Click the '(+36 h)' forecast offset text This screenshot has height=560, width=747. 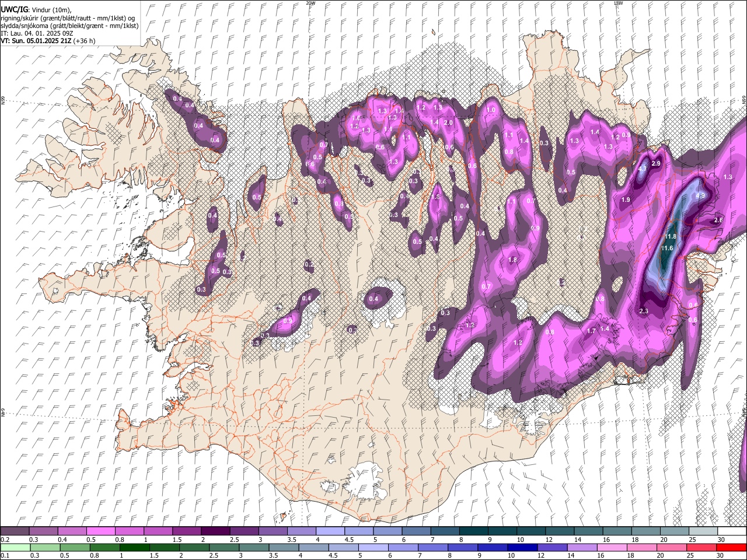click(85, 41)
